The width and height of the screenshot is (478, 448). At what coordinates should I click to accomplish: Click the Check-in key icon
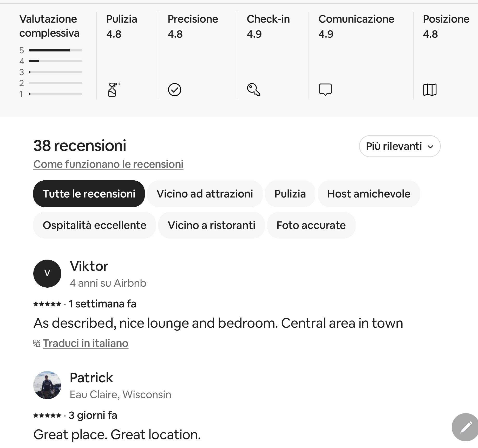(x=253, y=90)
